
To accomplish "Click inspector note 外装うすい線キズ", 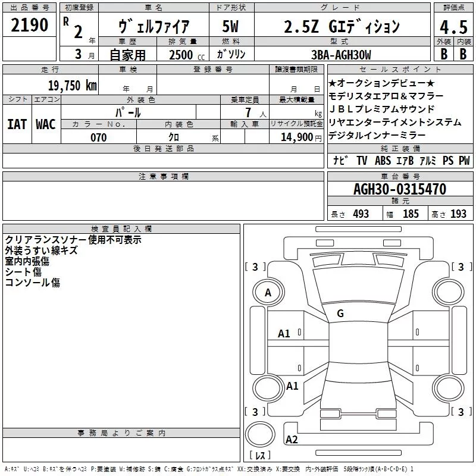I will coord(42,250).
